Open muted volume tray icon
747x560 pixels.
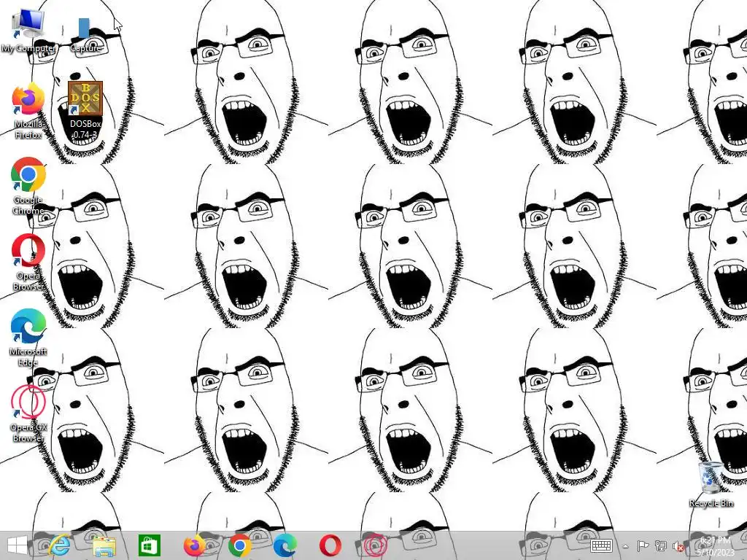[678, 546]
